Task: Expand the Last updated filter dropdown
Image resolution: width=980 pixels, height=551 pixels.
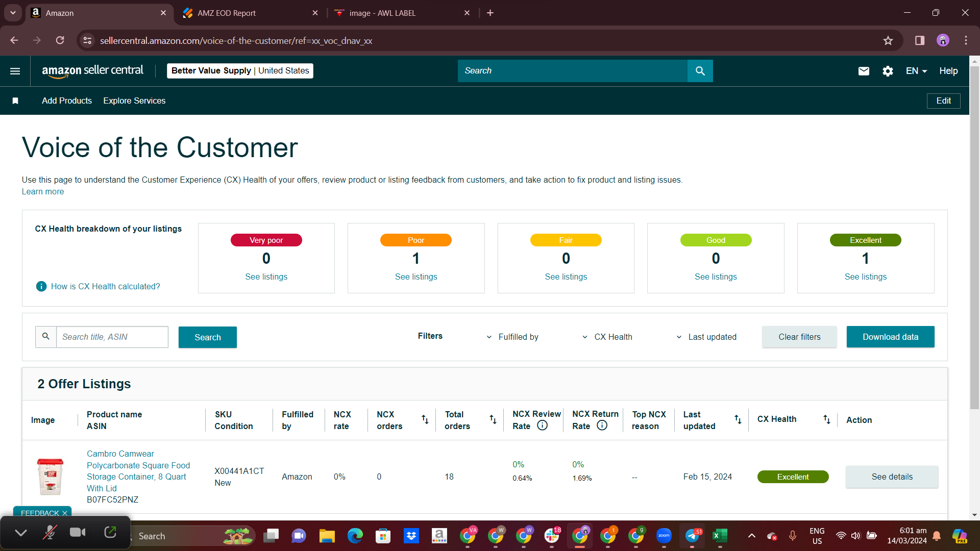Action: [x=706, y=337]
